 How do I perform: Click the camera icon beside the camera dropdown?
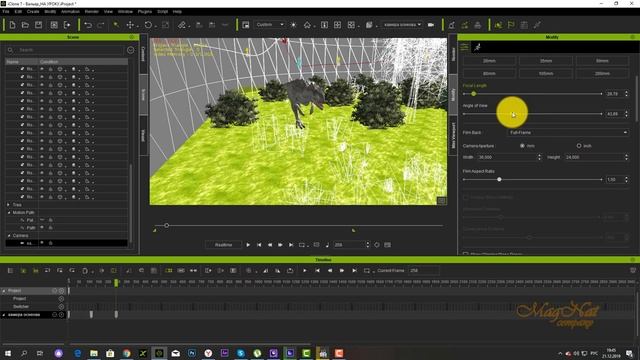click(x=431, y=25)
